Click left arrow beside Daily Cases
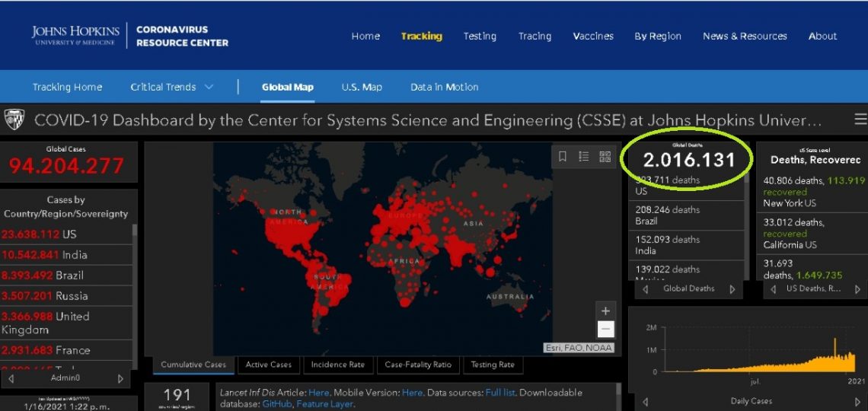 pos(645,402)
